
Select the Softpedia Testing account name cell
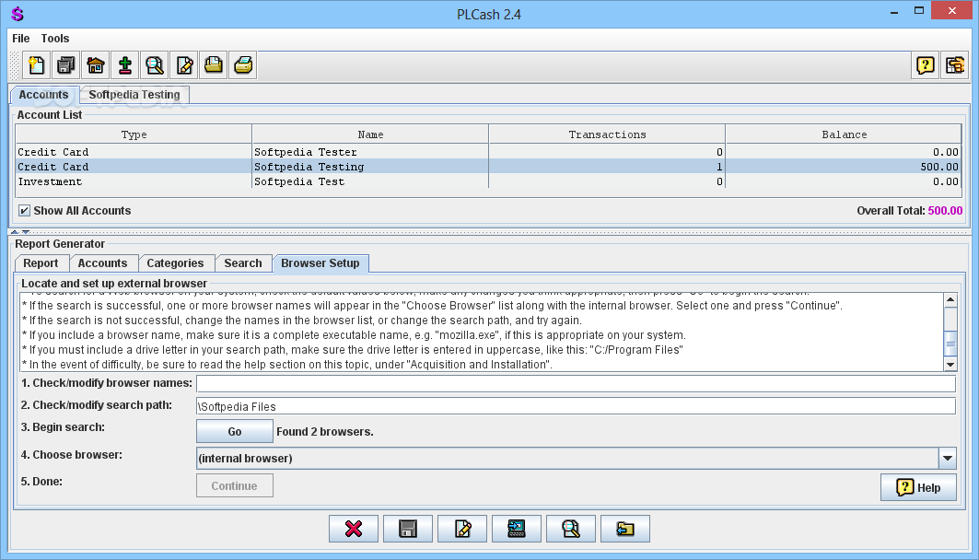pos(370,168)
